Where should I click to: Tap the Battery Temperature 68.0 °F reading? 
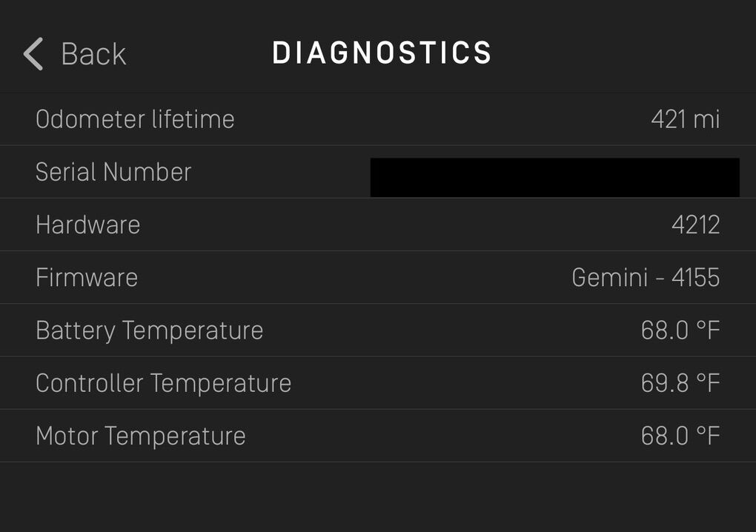(680, 330)
